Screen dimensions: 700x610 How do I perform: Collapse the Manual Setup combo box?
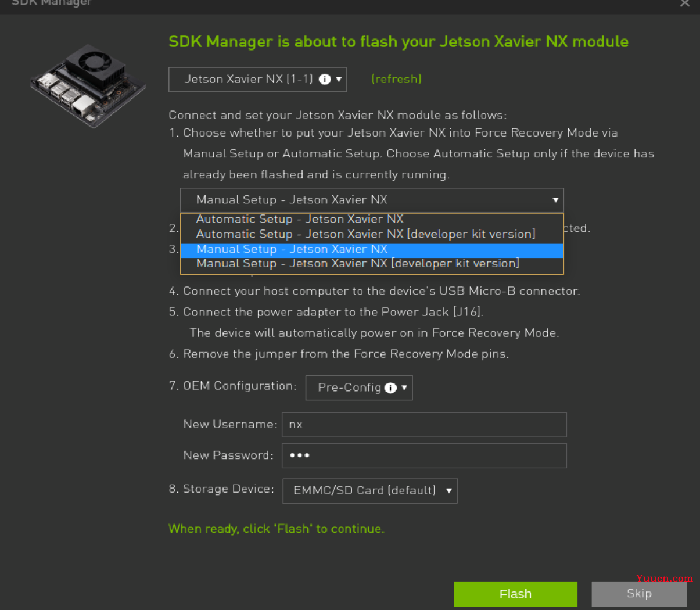pos(372,200)
